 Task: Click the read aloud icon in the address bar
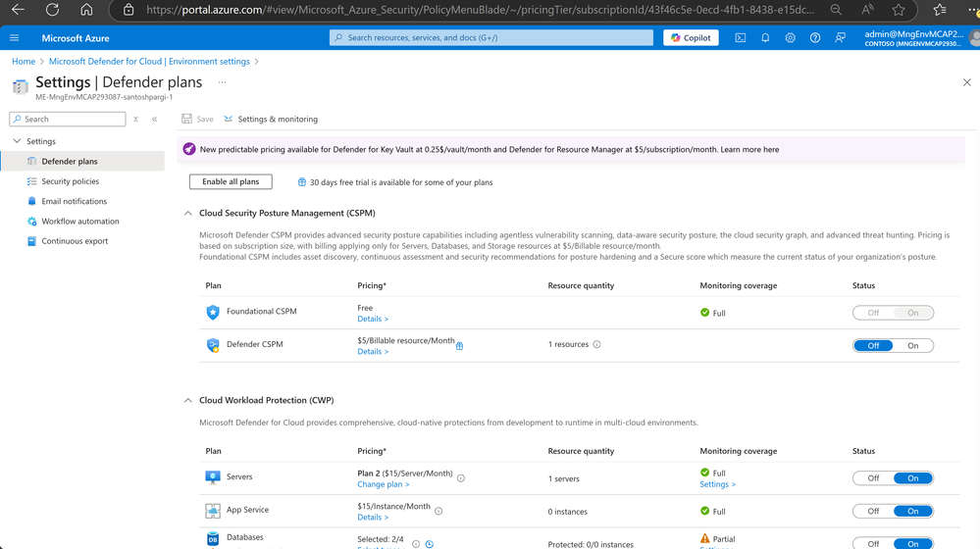867,10
